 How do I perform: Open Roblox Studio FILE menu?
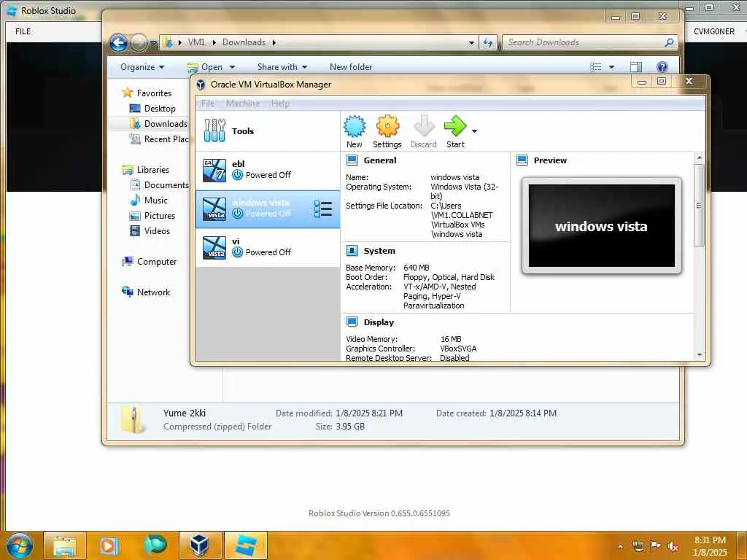coord(23,31)
